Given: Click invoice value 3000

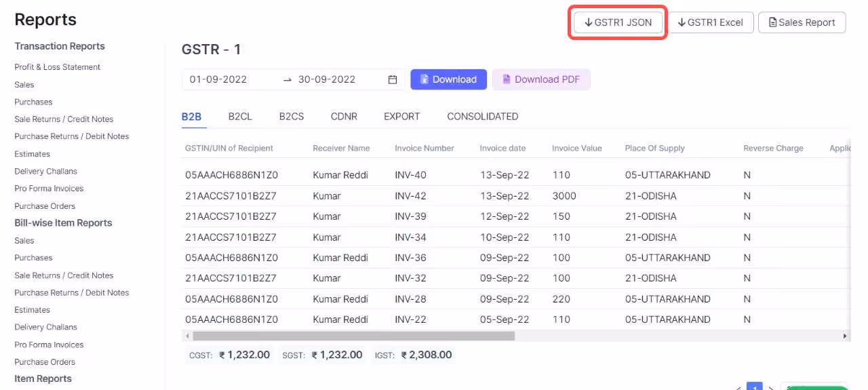Looking at the screenshot, I should point(564,196).
